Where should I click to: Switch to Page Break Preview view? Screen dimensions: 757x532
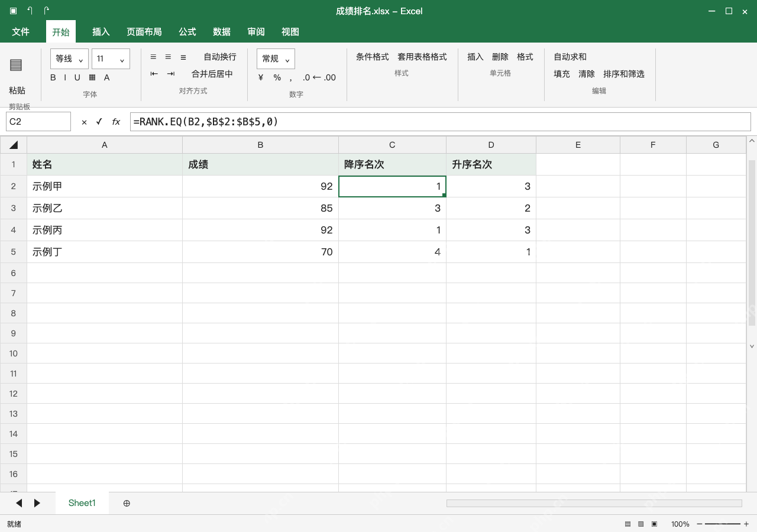pos(654,524)
